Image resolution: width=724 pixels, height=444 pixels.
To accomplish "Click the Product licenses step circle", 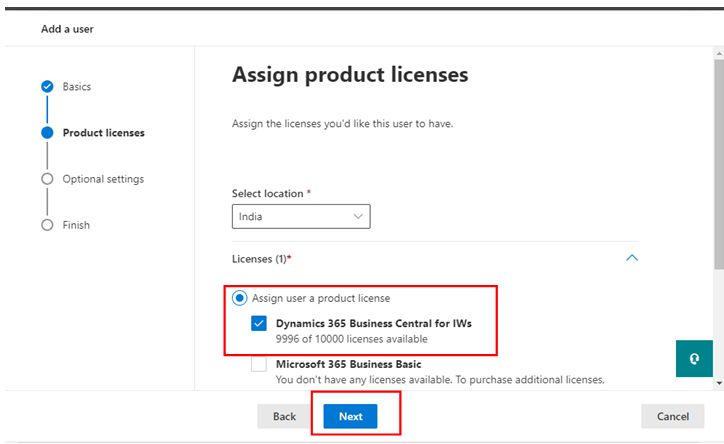I will (x=47, y=132).
